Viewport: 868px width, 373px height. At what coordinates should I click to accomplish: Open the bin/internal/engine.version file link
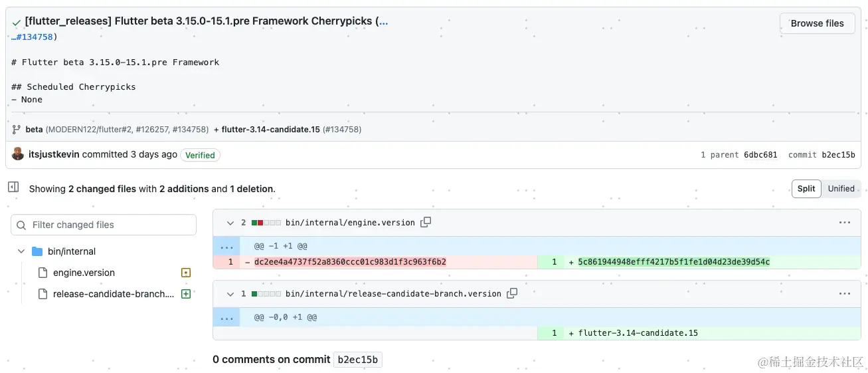coord(350,223)
